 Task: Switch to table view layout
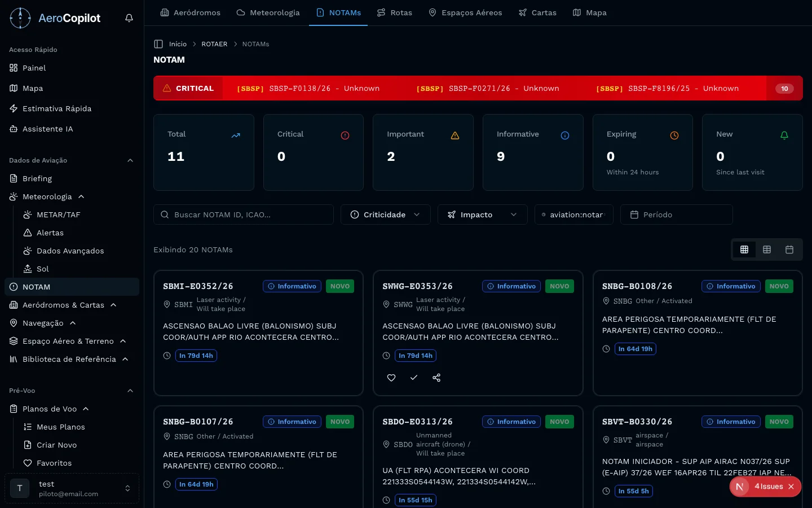(x=767, y=249)
